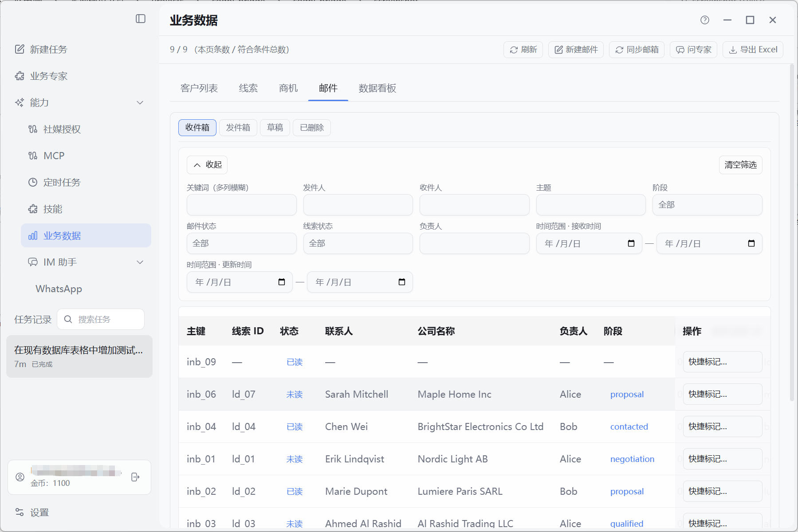Screen dimensions: 798x532
Task: Open 快捷标记 dropdown for inb_01 row
Action: coord(723,459)
